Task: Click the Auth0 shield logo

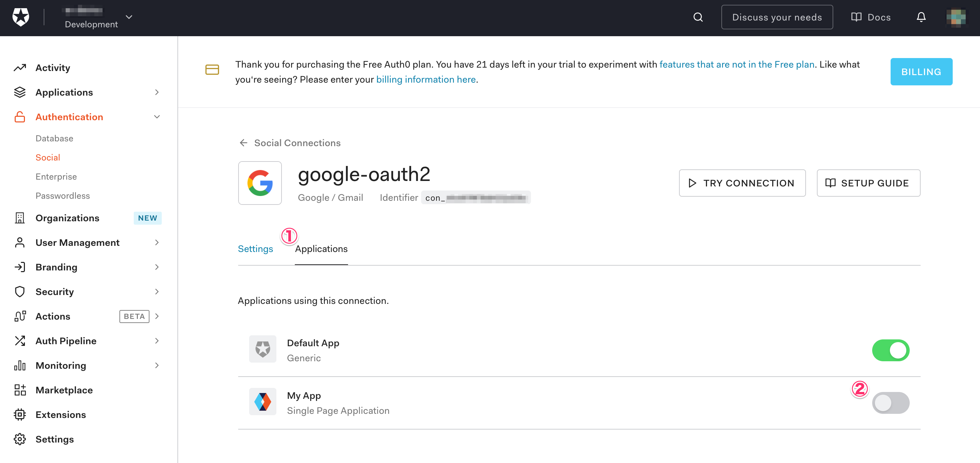Action: [x=20, y=17]
